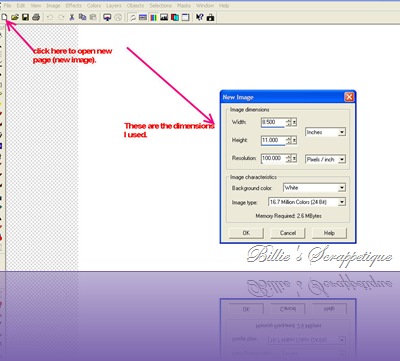This screenshot has width=400, height=361.
Task: Open the Selections menu
Action: 160,5
